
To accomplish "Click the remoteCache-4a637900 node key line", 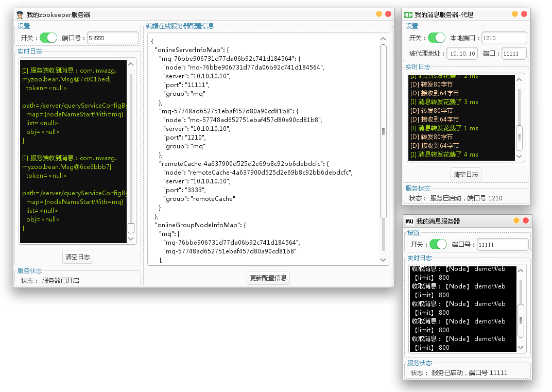I will (244, 164).
